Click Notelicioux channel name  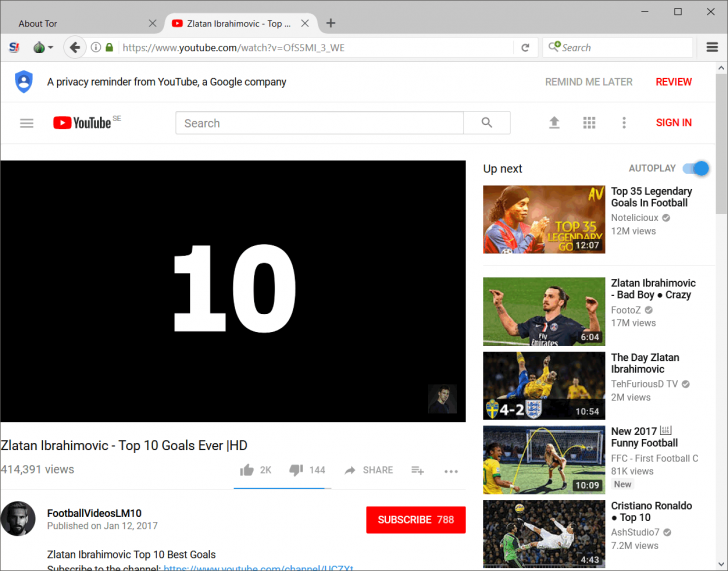pyautogui.click(x=634, y=218)
